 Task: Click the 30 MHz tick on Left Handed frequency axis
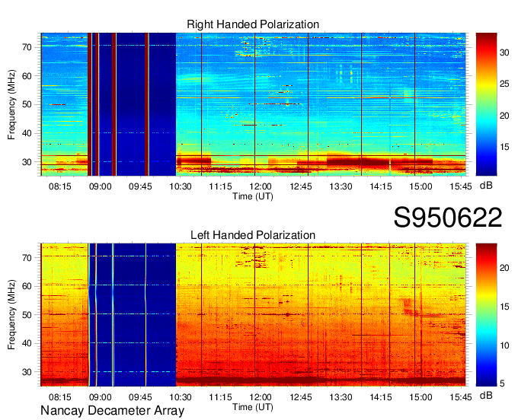pyautogui.click(x=27, y=372)
